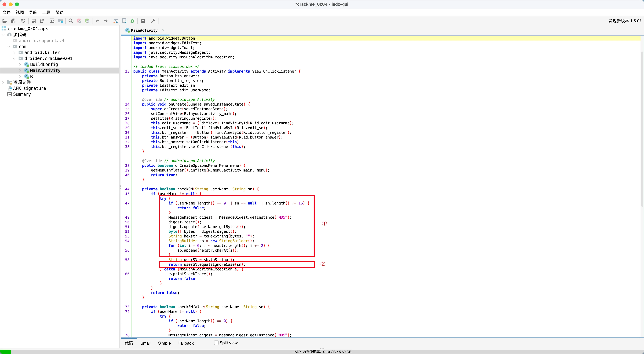Click the save all floppy icon
The image size is (644, 354).
(x=33, y=21)
